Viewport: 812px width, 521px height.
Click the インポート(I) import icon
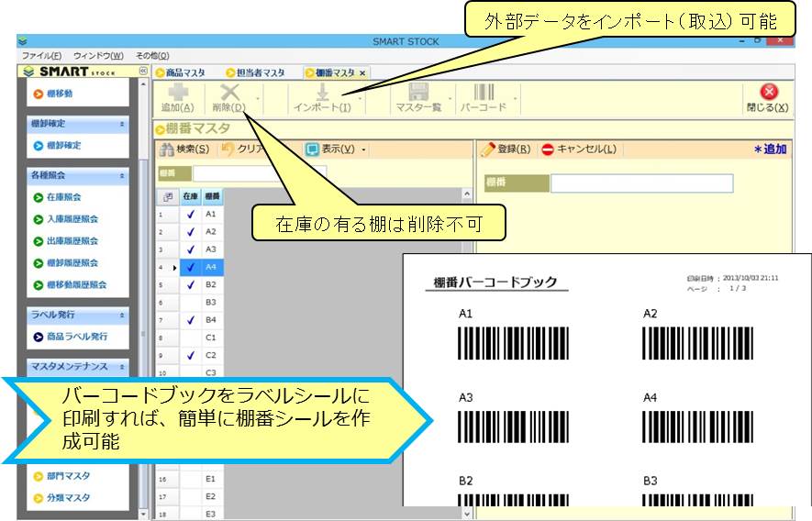(x=322, y=98)
